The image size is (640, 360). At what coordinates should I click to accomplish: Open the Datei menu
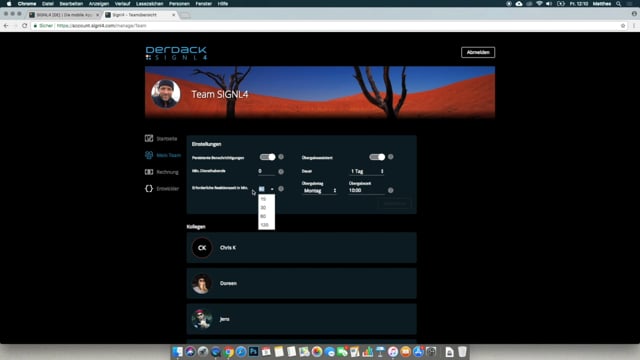tap(48, 4)
